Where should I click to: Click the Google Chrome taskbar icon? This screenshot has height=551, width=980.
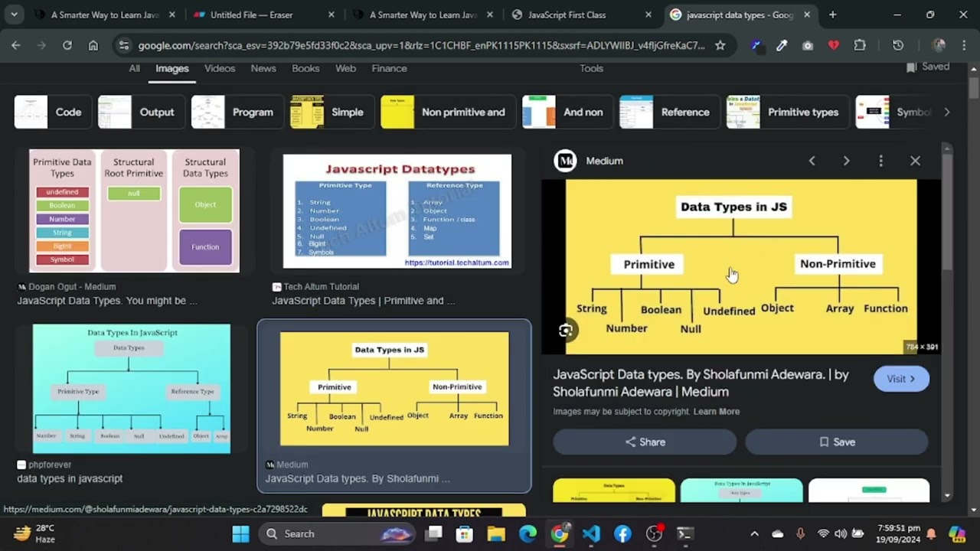[560, 533]
